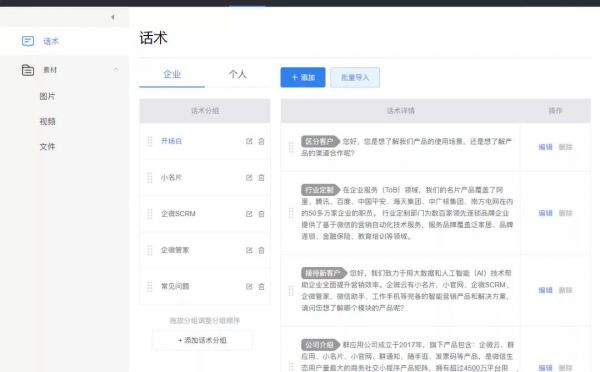This screenshot has height=372, width=600.
Task: Click drag handle of 小名片 group
Action: point(150,178)
